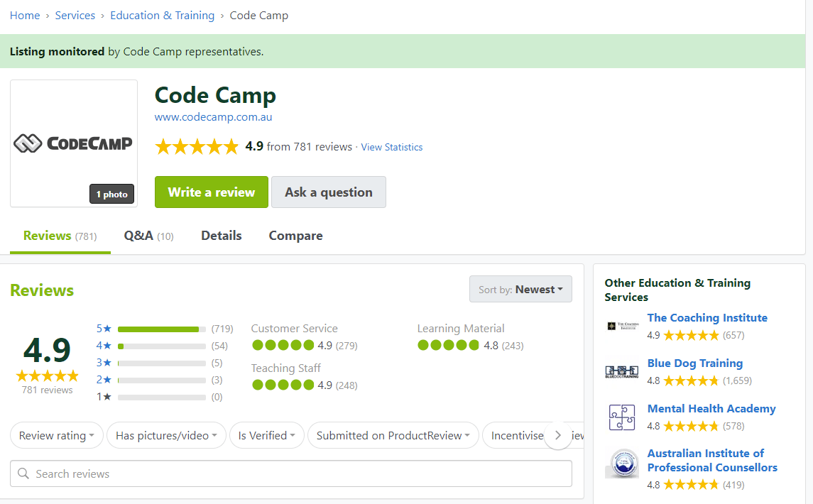Click the Search reviews input field

[x=298, y=473]
